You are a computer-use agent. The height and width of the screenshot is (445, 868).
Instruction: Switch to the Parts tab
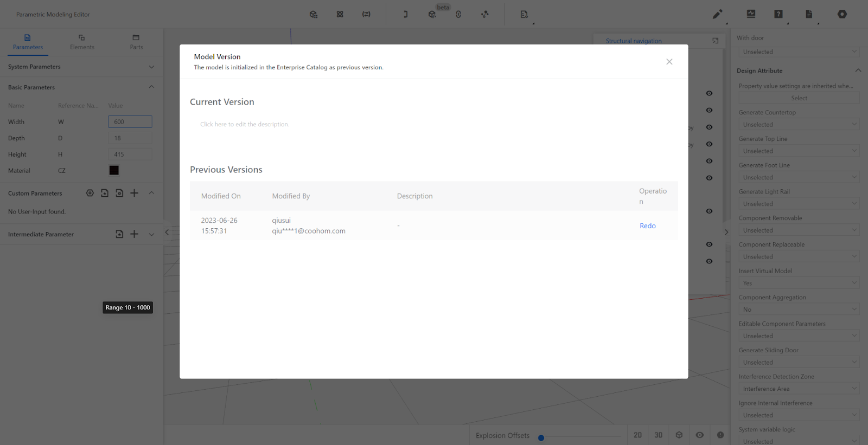(x=136, y=42)
